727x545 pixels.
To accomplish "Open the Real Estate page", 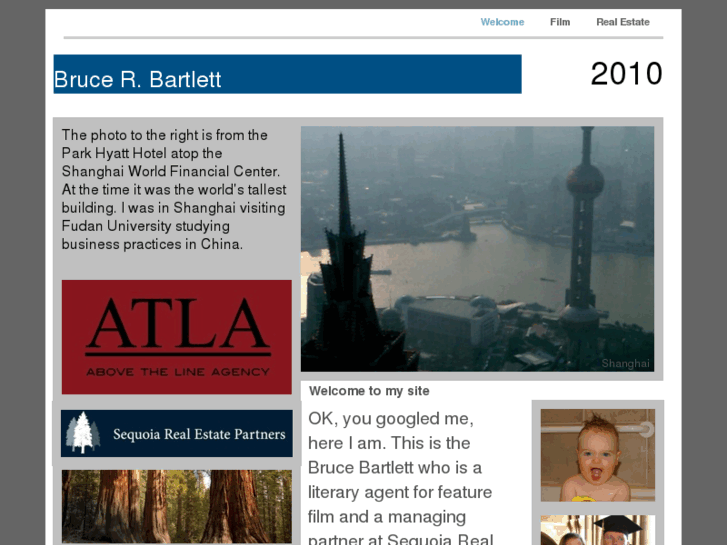I will click(623, 22).
